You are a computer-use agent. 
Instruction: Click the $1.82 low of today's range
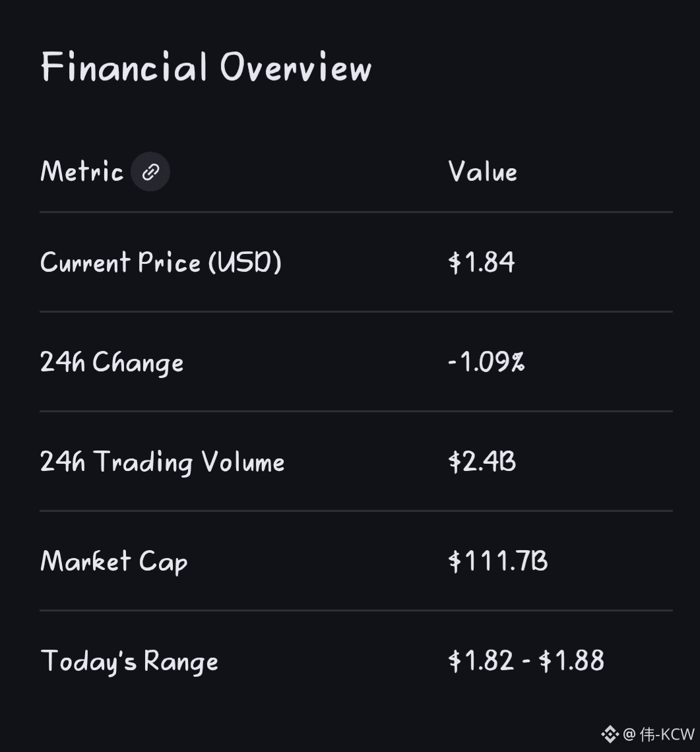(x=480, y=661)
